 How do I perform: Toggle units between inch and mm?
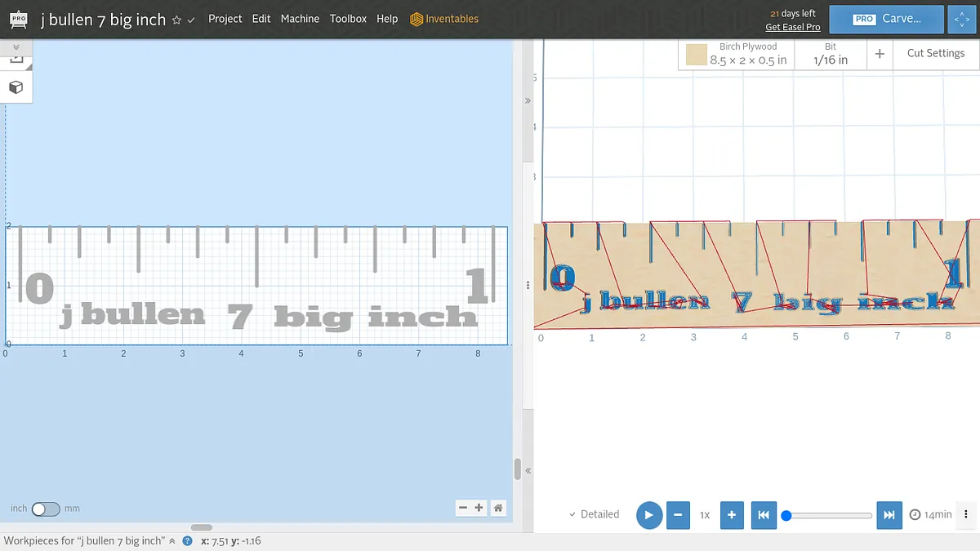pyautogui.click(x=46, y=509)
